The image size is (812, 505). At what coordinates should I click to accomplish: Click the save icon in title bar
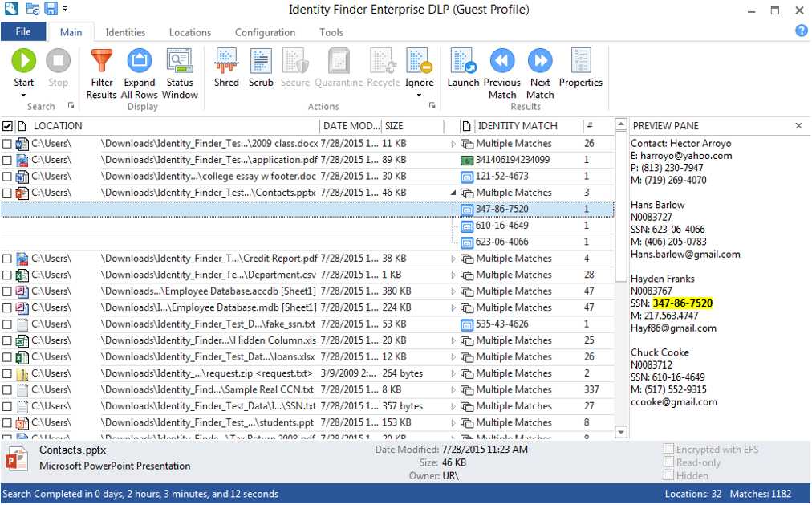(51, 8)
